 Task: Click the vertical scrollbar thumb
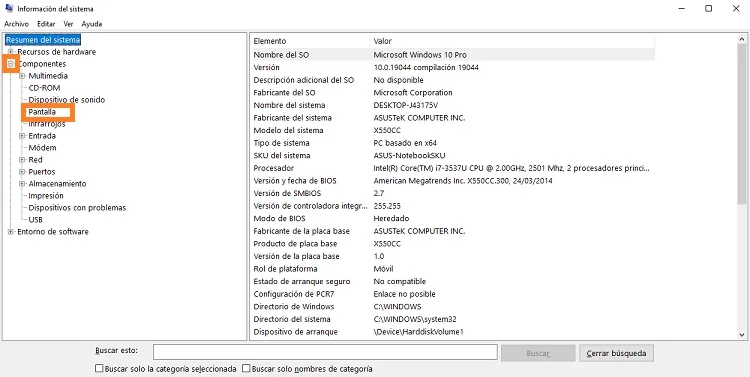coord(742,124)
